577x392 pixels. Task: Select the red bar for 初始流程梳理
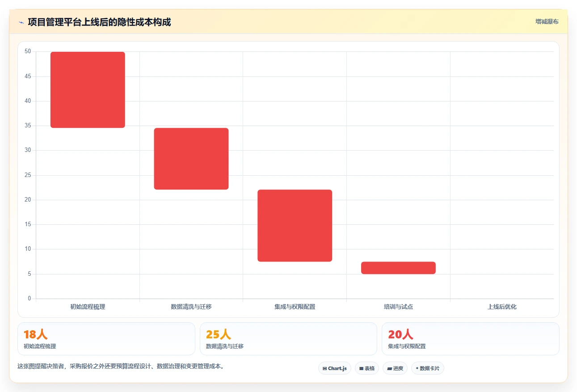click(88, 90)
